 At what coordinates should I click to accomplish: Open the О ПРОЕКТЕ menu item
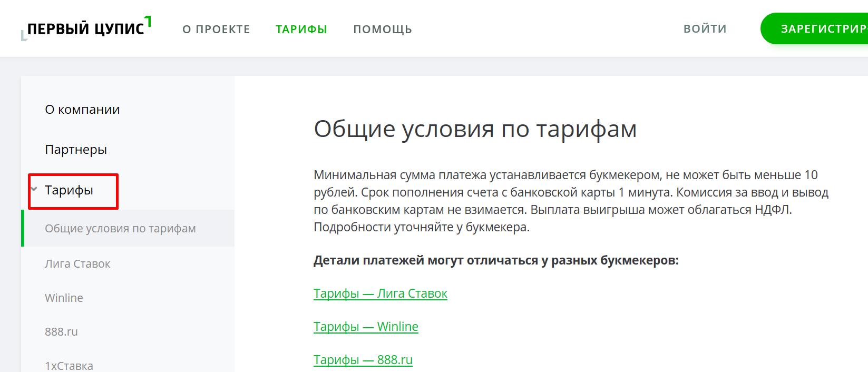(x=216, y=30)
